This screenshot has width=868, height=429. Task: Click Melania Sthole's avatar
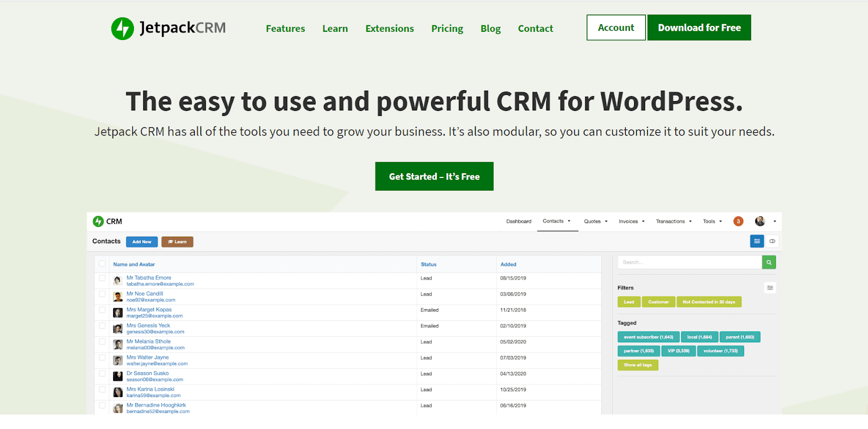coord(117,344)
